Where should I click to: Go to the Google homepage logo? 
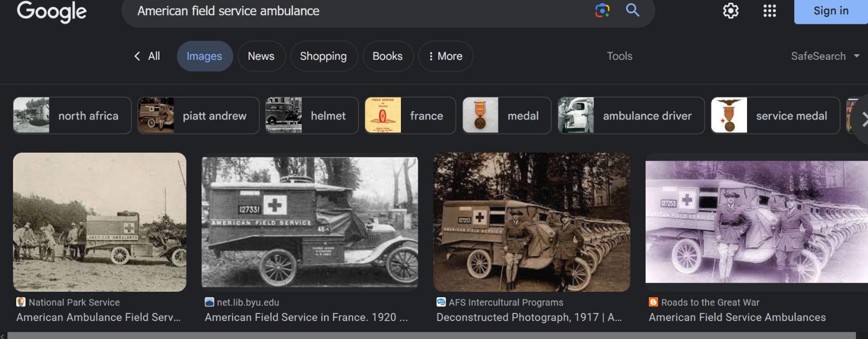52,11
